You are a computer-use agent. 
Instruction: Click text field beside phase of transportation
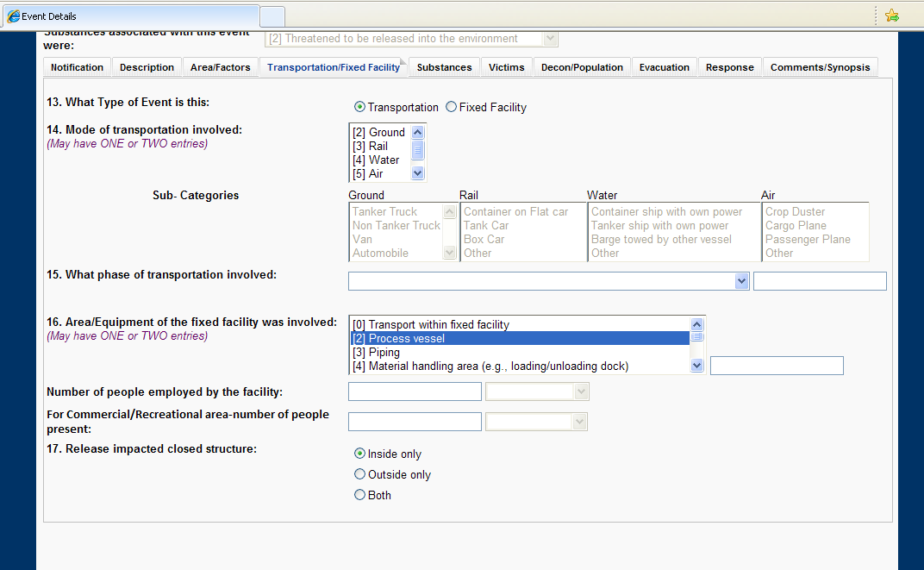[819, 281]
